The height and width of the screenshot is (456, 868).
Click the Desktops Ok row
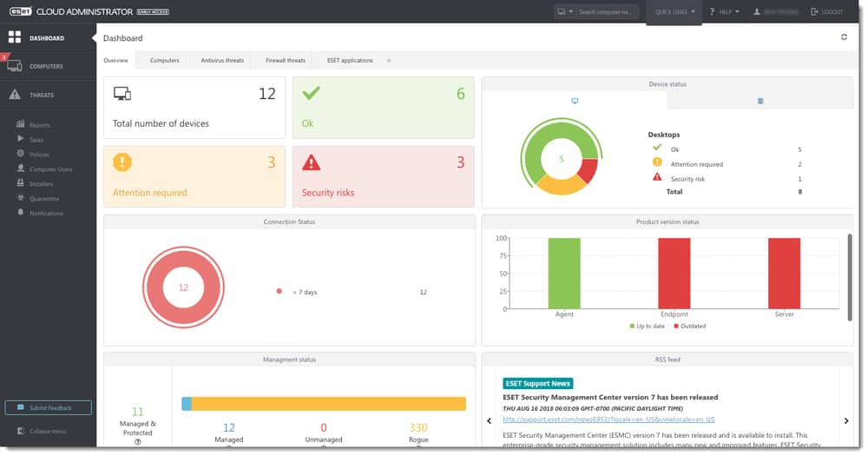click(727, 149)
